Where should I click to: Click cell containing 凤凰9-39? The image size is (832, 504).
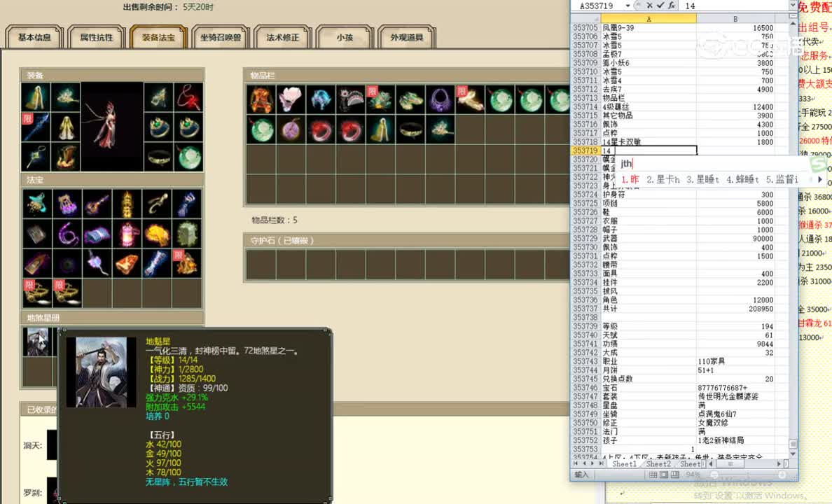click(x=649, y=27)
